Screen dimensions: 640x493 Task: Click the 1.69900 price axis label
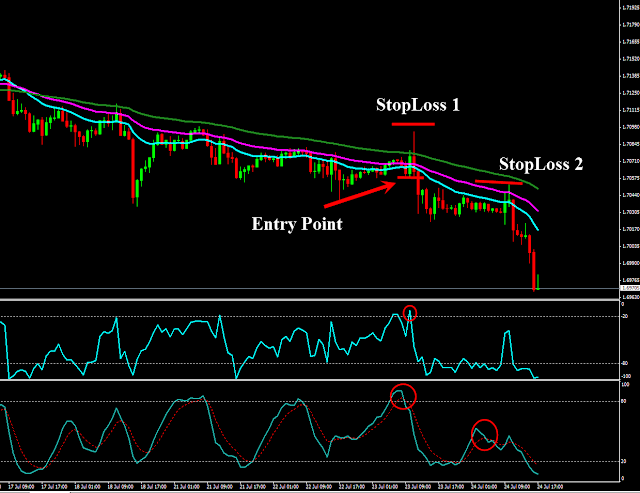[x=631, y=263]
